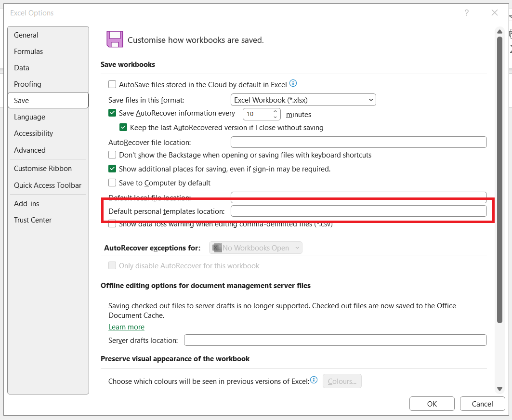Click info icon beside previous versions colours

tap(314, 381)
